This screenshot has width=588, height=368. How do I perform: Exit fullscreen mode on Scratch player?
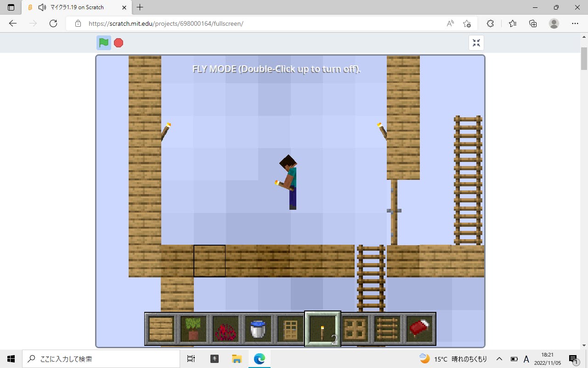pos(476,43)
